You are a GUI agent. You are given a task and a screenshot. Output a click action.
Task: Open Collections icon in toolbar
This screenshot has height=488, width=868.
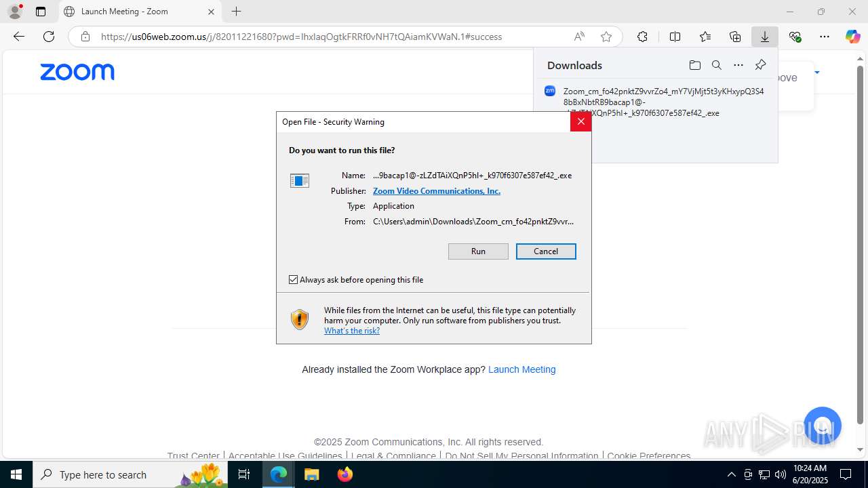pyautogui.click(x=735, y=37)
